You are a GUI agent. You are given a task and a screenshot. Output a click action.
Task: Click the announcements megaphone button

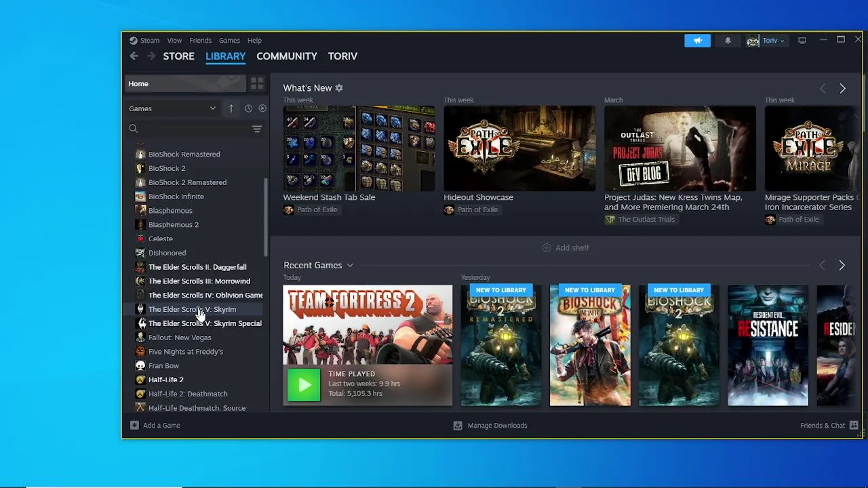pyautogui.click(x=697, y=41)
